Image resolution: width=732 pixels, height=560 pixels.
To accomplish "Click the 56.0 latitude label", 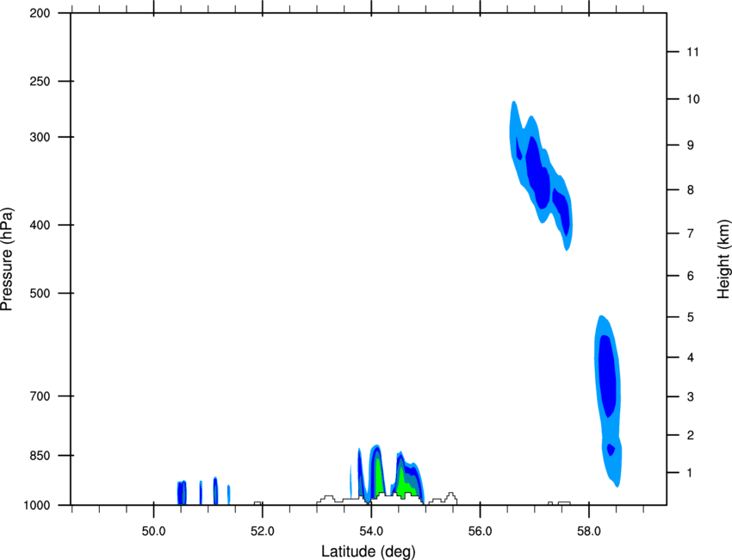I will [480, 532].
